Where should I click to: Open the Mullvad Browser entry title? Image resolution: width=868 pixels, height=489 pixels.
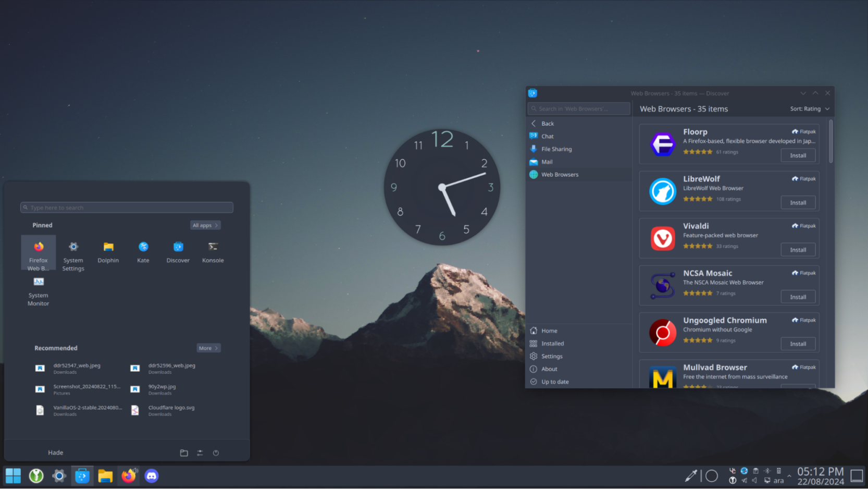[715, 368]
